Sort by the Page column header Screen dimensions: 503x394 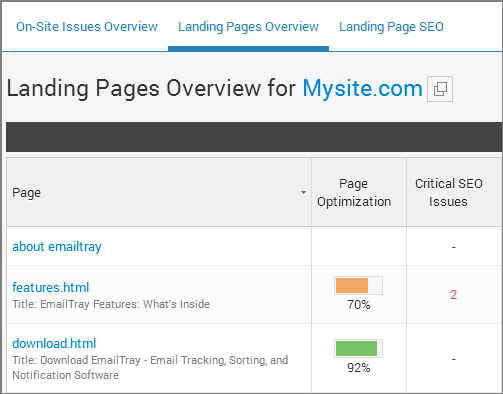(159, 192)
